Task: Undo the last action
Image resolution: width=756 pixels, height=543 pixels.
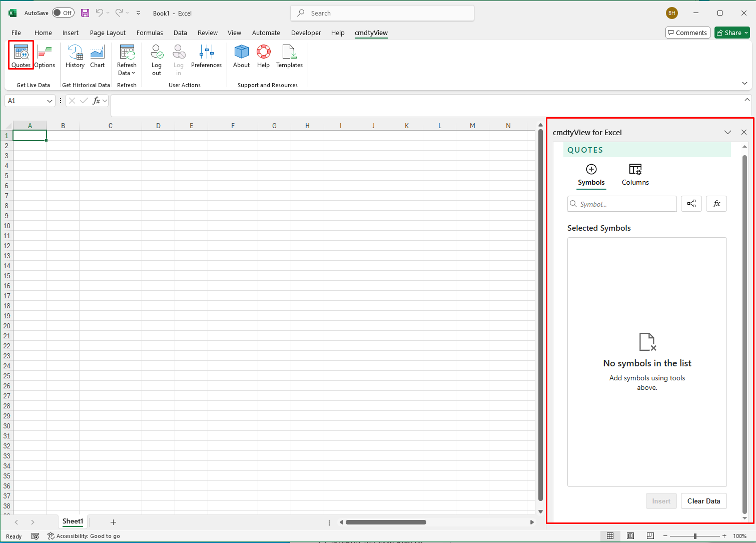Action: (99, 13)
